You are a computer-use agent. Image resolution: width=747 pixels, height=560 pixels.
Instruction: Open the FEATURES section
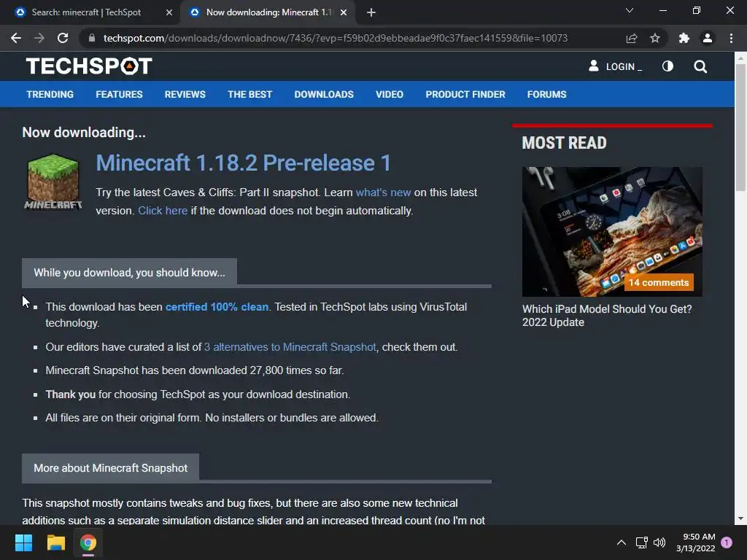(119, 94)
